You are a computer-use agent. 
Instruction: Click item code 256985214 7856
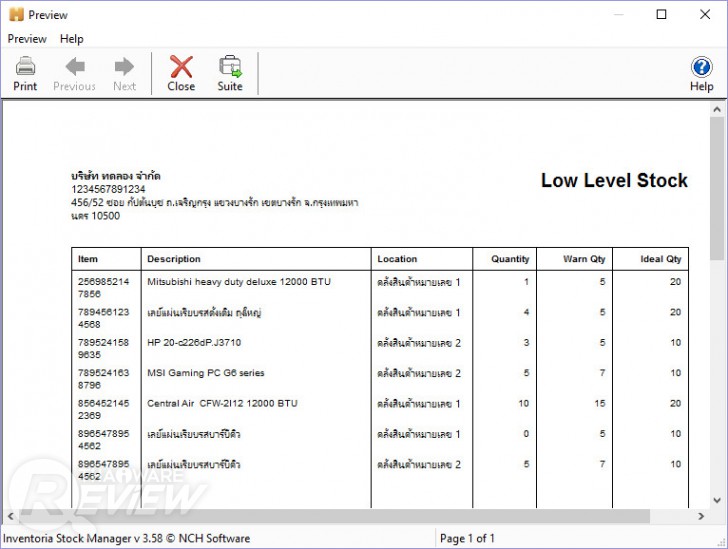[x=103, y=288]
